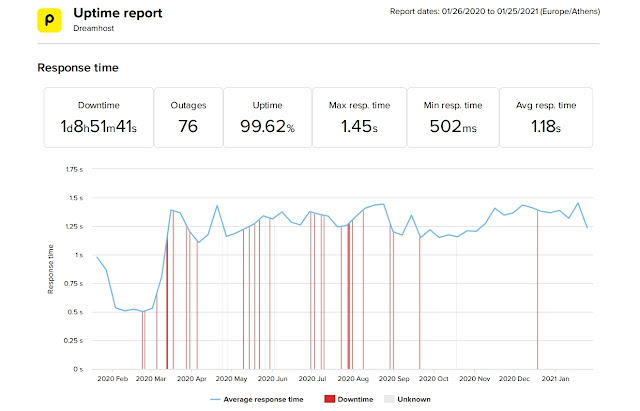Click the Min resp. time value 502ms
Screen dimensions: 640x411
pos(453,126)
